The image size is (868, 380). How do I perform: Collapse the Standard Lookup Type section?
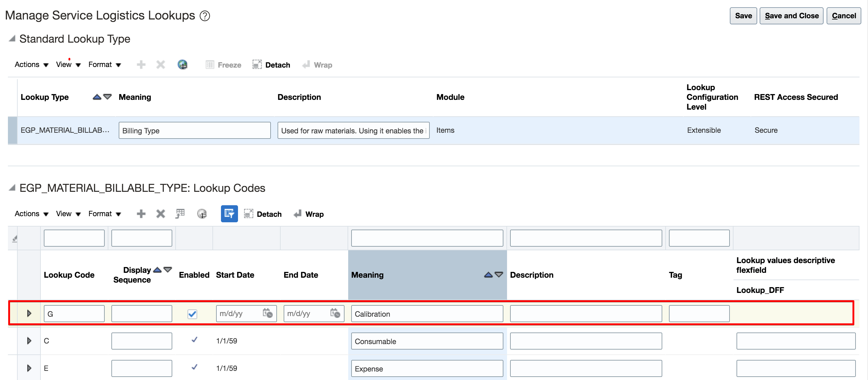tap(12, 39)
